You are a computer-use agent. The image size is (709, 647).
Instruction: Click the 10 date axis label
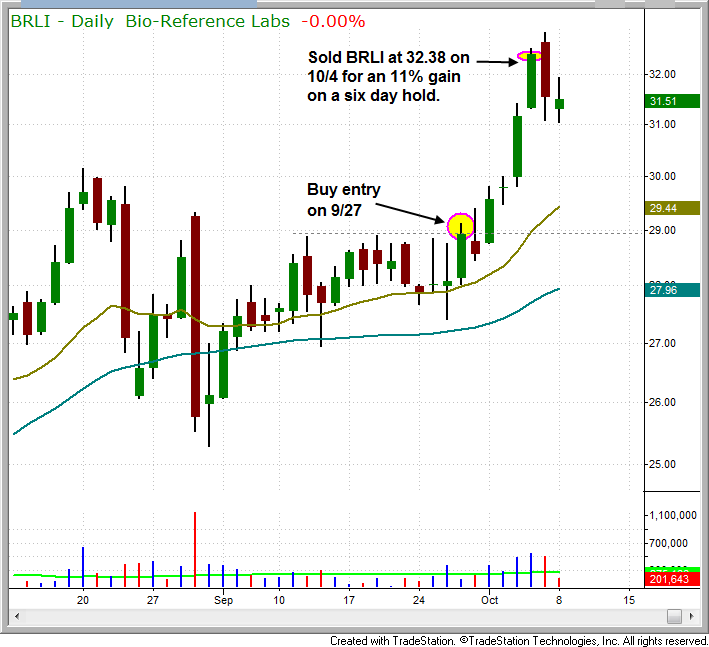click(x=279, y=600)
